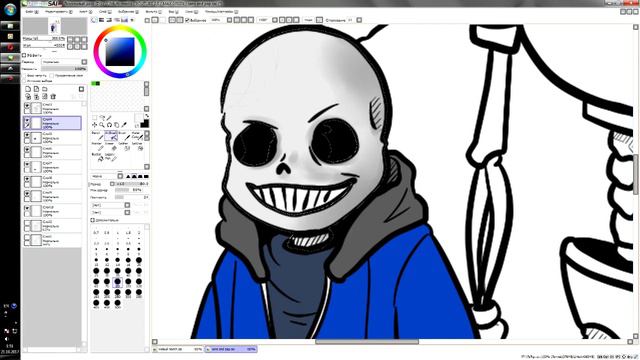Viewport: 640px width, 360px height.
Task: Create a new normal layer
Action: [28, 89]
